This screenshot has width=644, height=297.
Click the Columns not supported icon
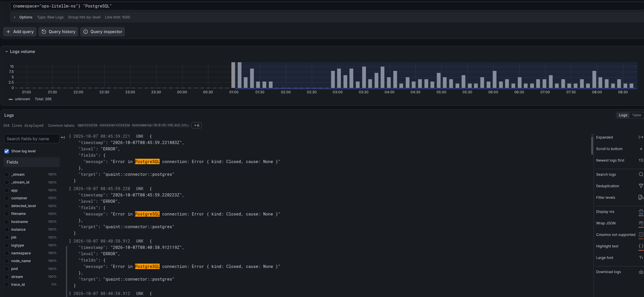click(x=641, y=234)
